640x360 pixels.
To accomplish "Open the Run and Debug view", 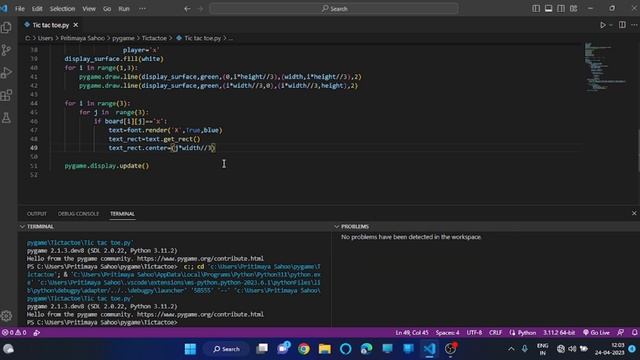I will click(6, 73).
